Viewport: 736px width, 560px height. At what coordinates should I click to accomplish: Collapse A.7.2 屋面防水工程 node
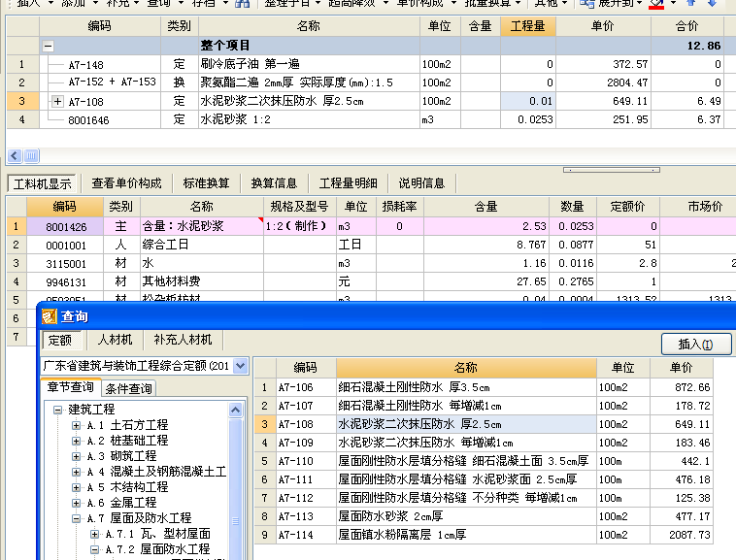click(94, 549)
